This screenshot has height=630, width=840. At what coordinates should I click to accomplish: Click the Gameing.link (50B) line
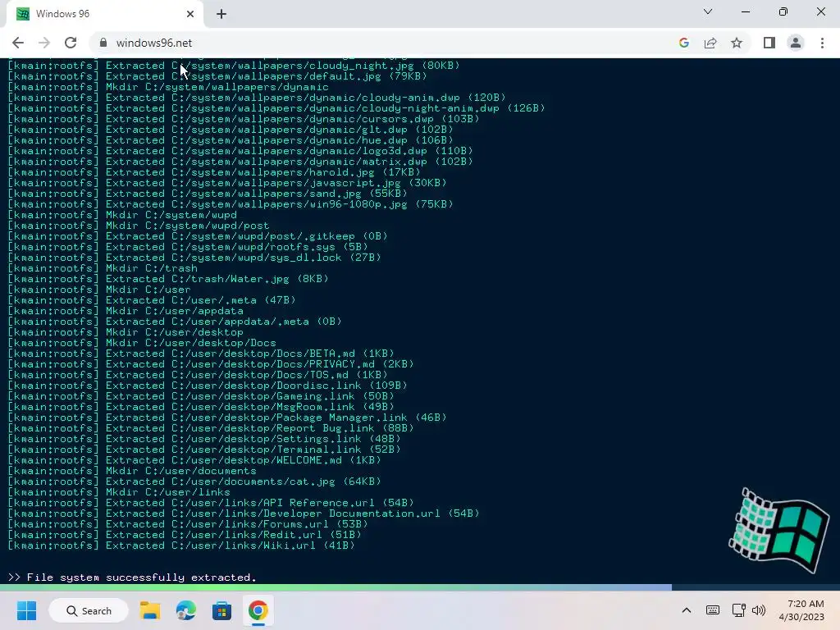pyautogui.click(x=201, y=396)
